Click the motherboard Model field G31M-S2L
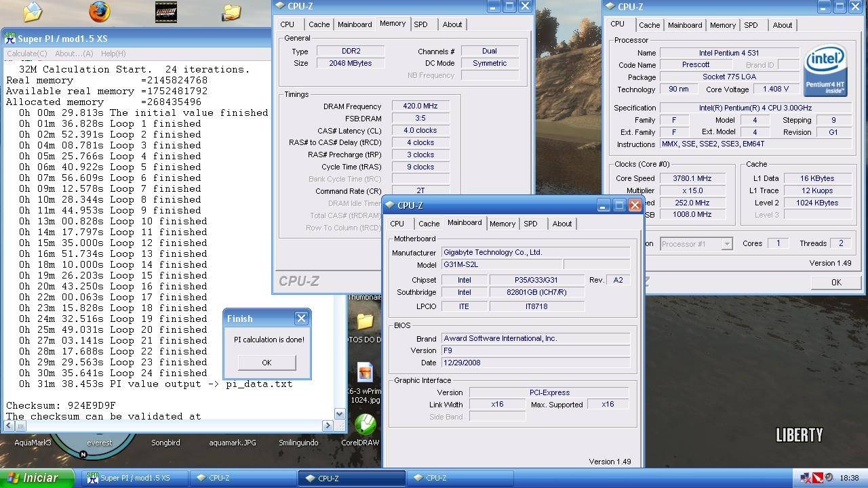The height and width of the screenshot is (488, 868). click(x=502, y=265)
